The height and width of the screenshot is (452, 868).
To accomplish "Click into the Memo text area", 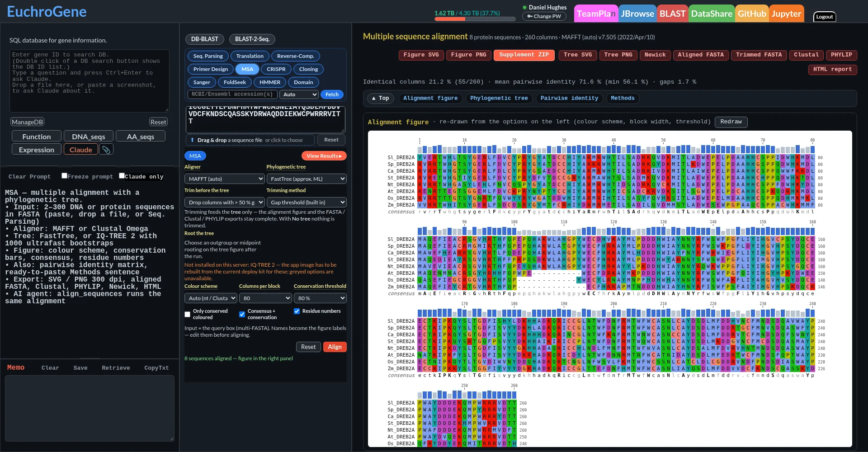I will [x=90, y=408].
